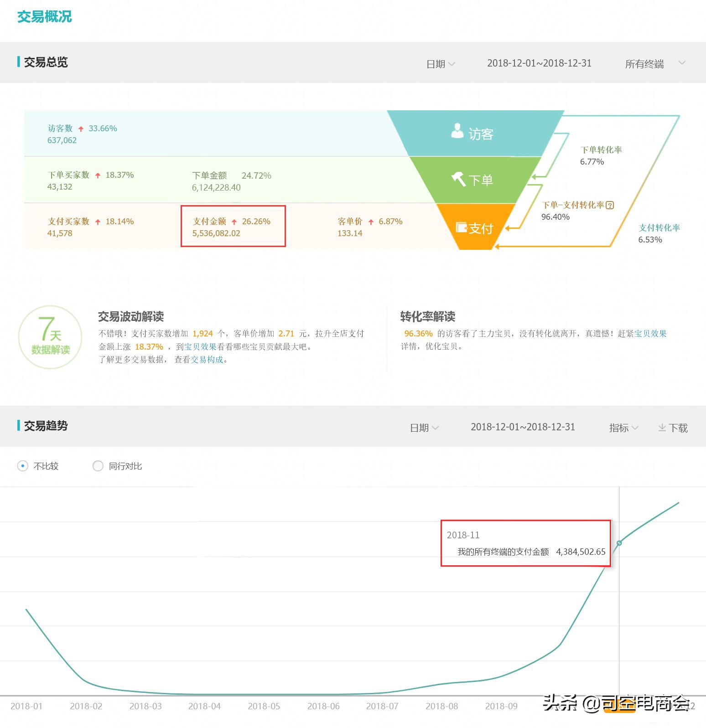This screenshot has width=706, height=728.
Task: Click the wallet payment icon in funnel
Action: click(462, 227)
